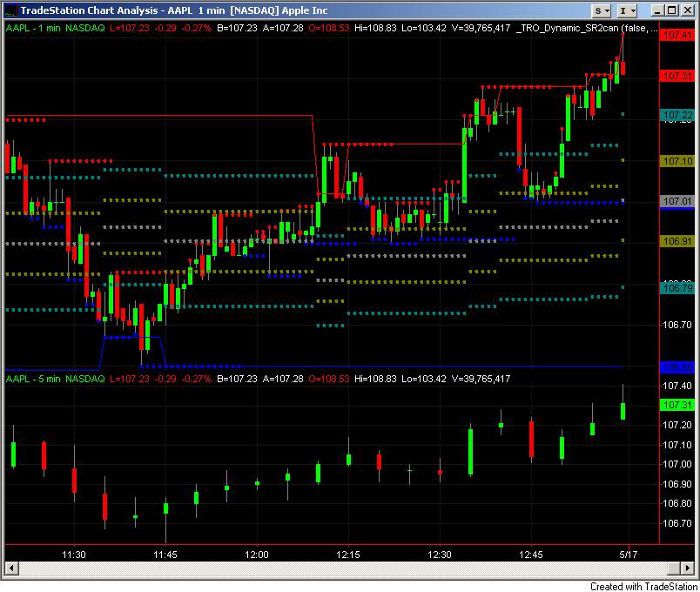Click the horizontal scrollbar thumb near right end

point(674,568)
